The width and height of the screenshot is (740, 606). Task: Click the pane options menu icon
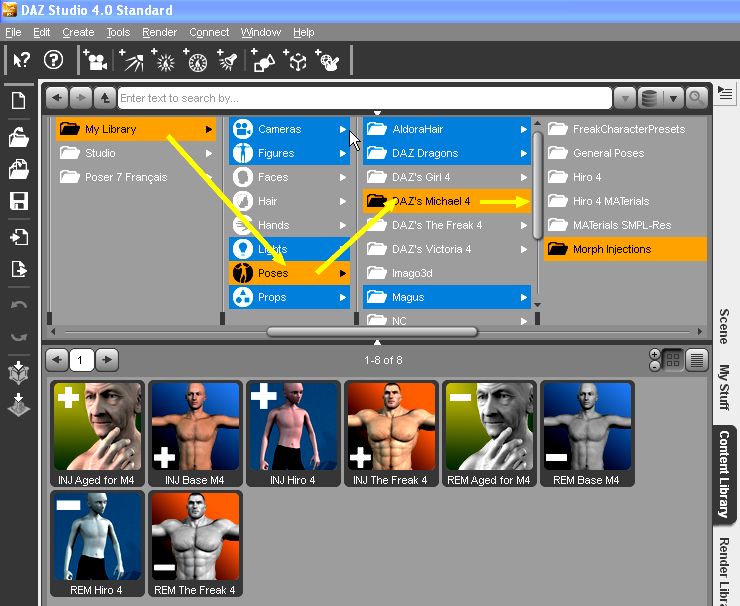[x=724, y=93]
